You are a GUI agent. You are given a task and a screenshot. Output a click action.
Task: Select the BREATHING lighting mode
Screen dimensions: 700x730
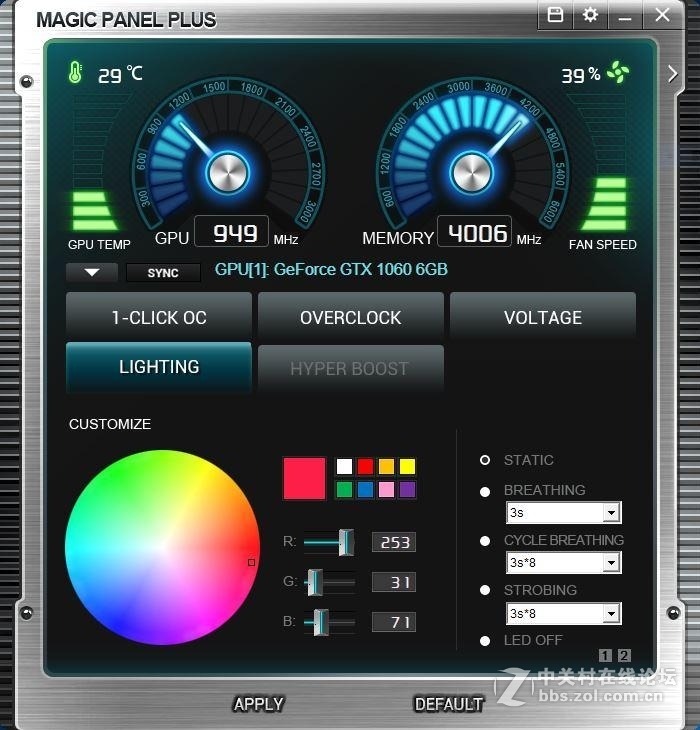485,492
